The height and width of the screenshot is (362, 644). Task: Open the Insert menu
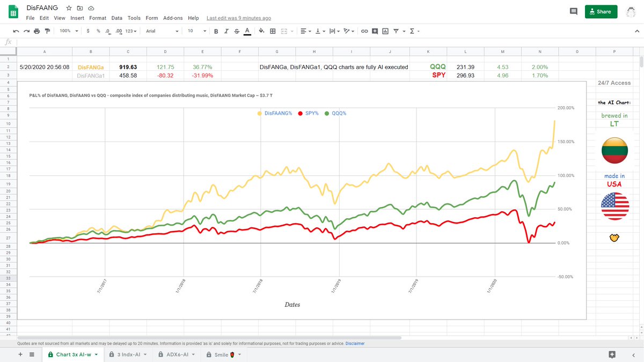pos(77,18)
